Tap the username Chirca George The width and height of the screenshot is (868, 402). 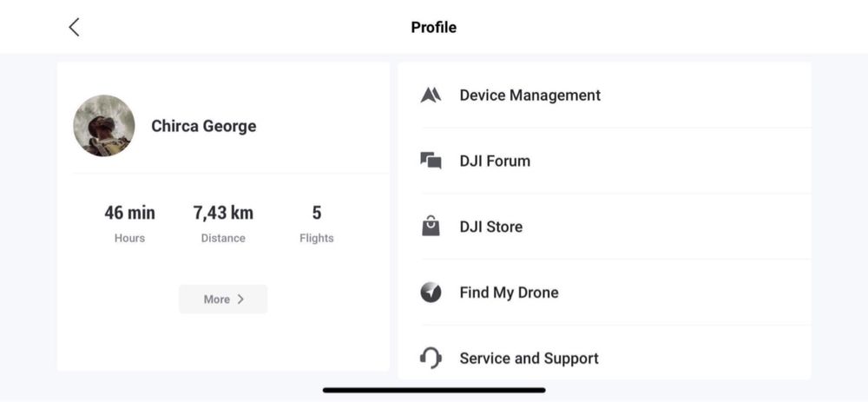pyautogui.click(x=204, y=126)
